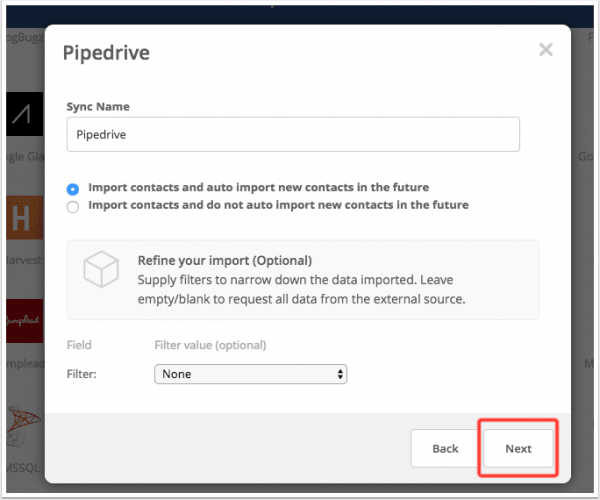Click the orange Harvest H icon

(24, 218)
